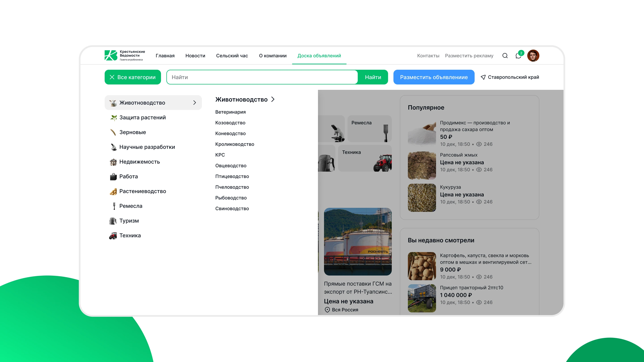Open Животноводство heading chevron in submenu
The image size is (644, 362).
(x=273, y=99)
